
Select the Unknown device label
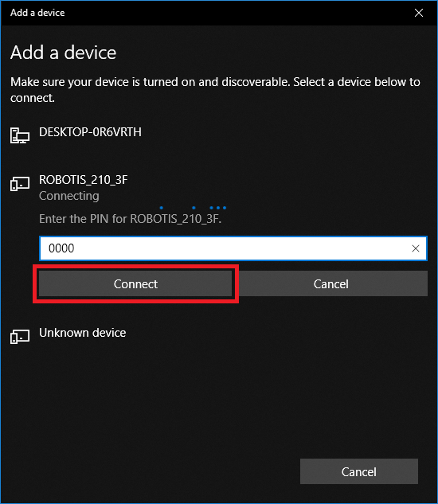click(82, 333)
